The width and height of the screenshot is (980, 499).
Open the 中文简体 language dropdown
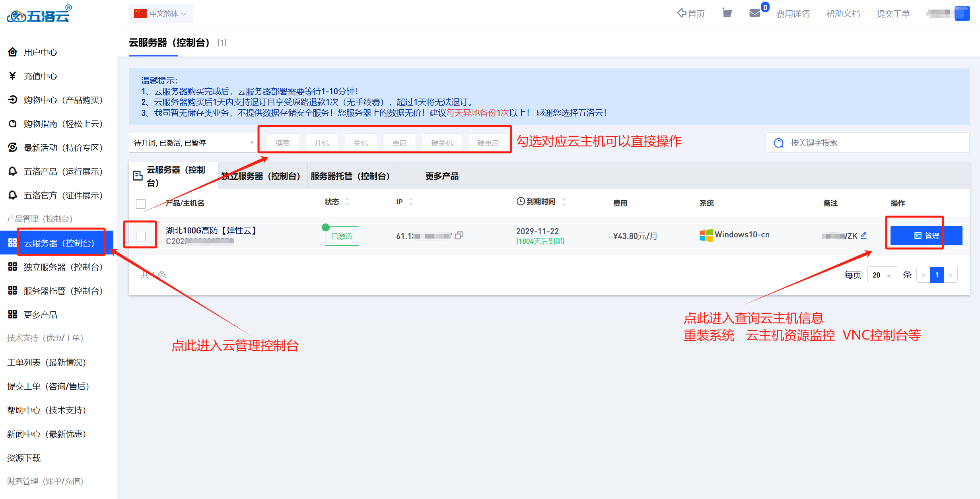click(x=161, y=14)
